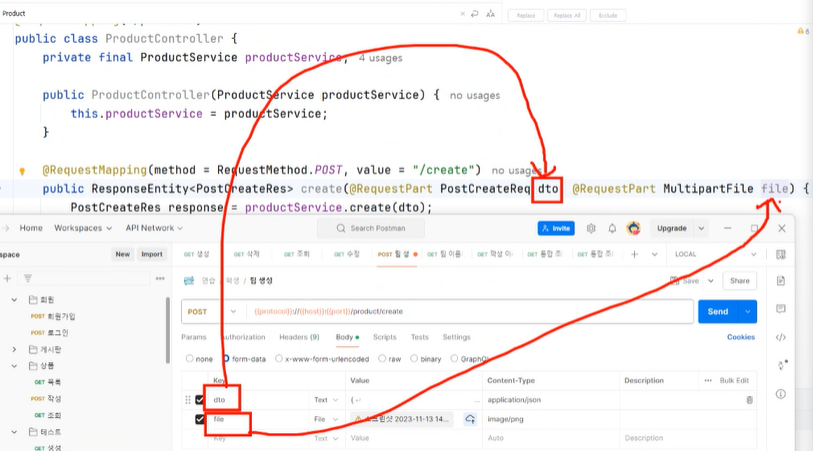Select the x-www-form-urlencoded radio button
The width and height of the screenshot is (813, 451).
279,359
